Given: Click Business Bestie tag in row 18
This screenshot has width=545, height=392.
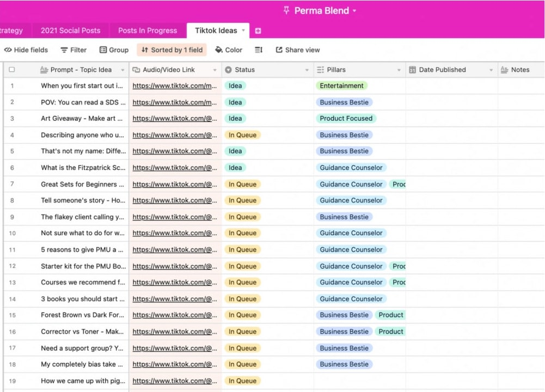Looking at the screenshot, I should (x=344, y=365).
